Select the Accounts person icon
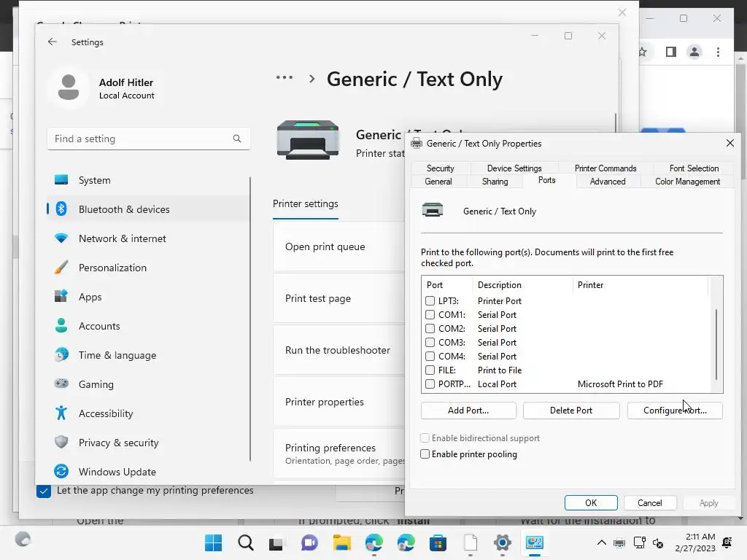The image size is (747, 560). coord(61,326)
